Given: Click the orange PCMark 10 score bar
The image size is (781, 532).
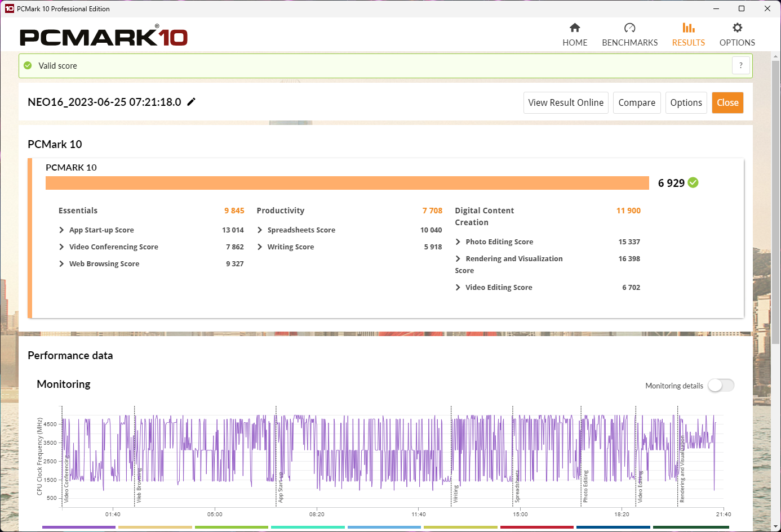Looking at the screenshot, I should click(347, 183).
